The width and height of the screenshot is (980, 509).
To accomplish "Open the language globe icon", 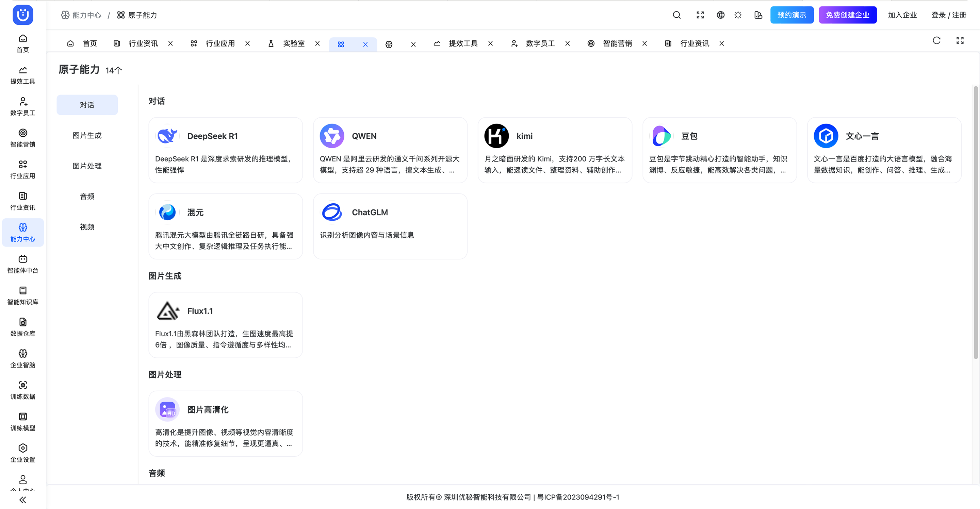I will pos(720,15).
